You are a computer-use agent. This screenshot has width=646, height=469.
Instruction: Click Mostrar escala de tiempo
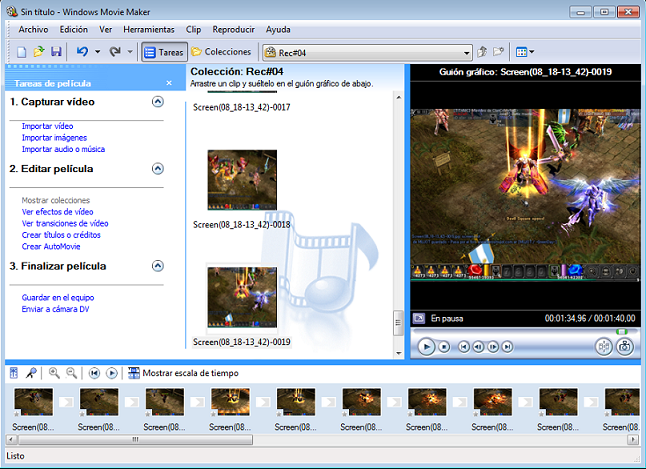(x=183, y=373)
